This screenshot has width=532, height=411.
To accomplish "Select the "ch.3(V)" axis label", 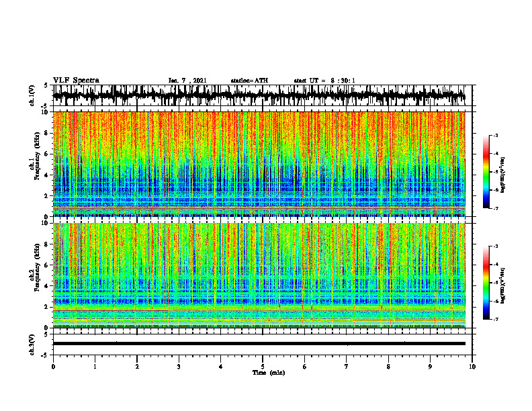I will pos(32,345).
